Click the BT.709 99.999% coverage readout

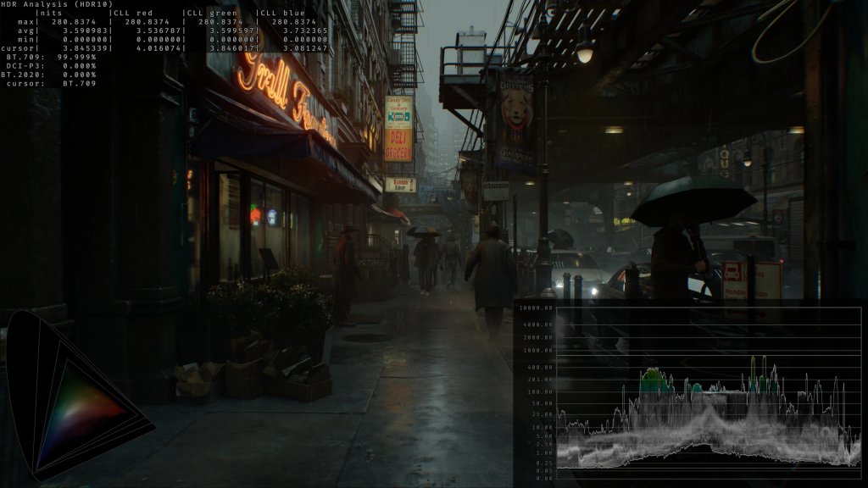(x=49, y=56)
